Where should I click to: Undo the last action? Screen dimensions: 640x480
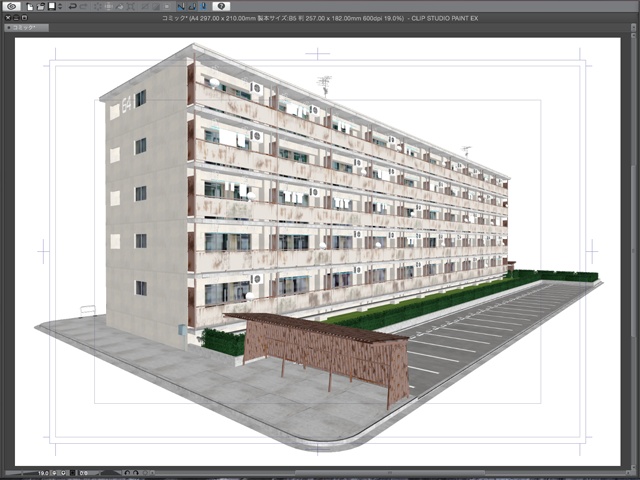pyautogui.click(x=73, y=7)
